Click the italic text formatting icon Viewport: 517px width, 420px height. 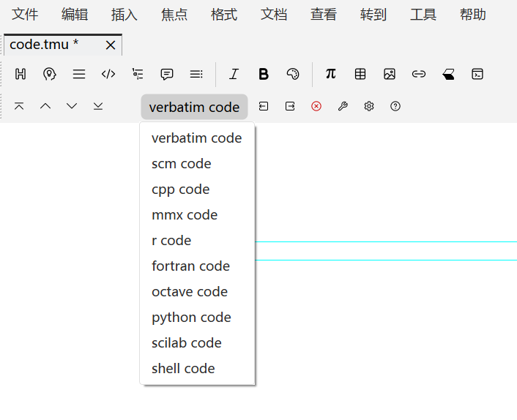click(x=234, y=74)
